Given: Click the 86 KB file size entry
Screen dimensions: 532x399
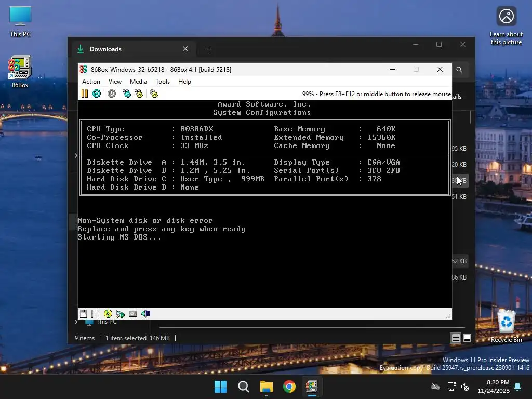Looking at the screenshot, I should point(459,277).
